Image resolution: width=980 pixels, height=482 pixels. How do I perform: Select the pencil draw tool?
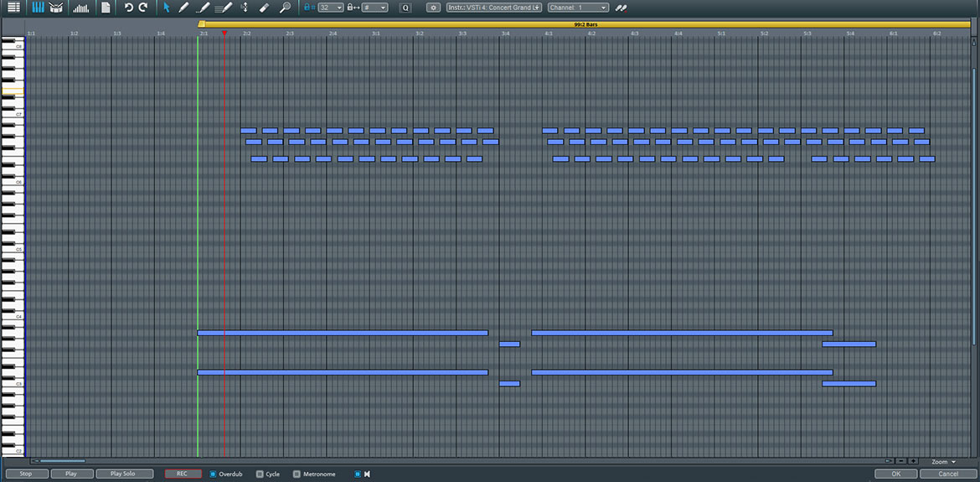point(183,8)
